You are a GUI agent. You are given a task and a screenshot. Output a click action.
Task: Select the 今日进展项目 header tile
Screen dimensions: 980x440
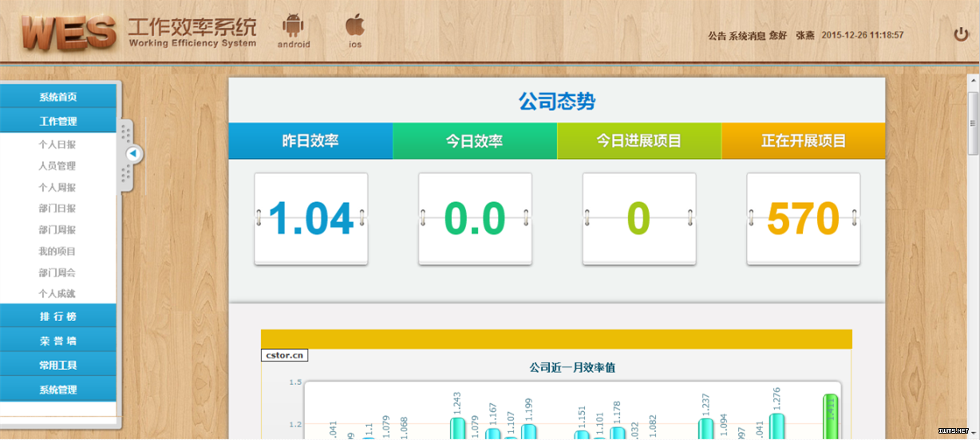639,141
